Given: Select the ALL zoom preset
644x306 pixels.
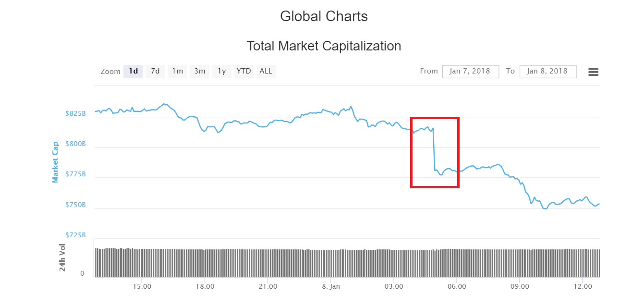Looking at the screenshot, I should click(266, 71).
